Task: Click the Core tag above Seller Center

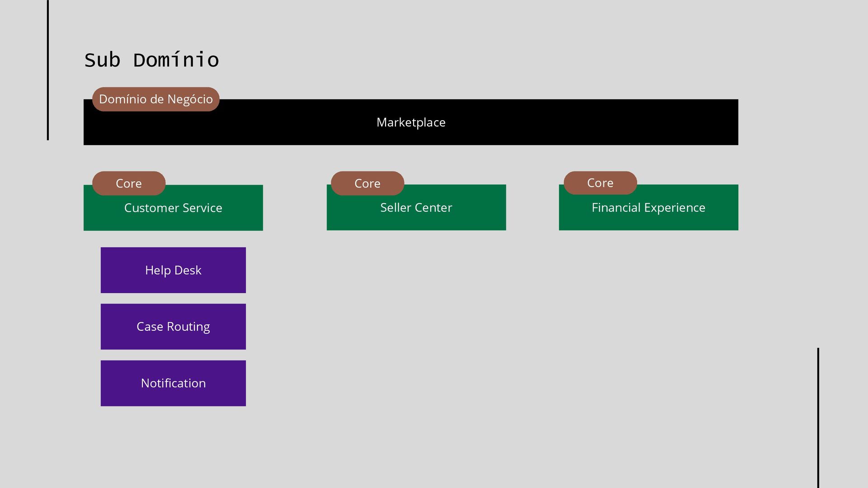Action: click(368, 183)
